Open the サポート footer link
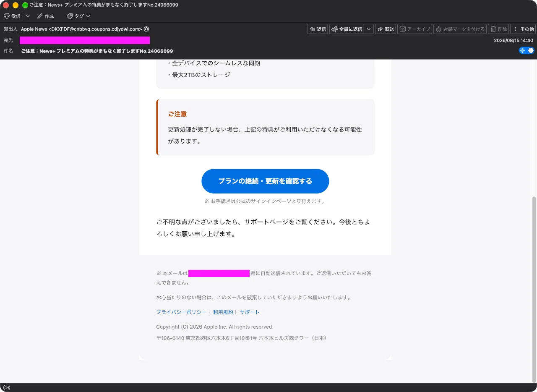This screenshot has height=392, width=537. [x=250, y=312]
